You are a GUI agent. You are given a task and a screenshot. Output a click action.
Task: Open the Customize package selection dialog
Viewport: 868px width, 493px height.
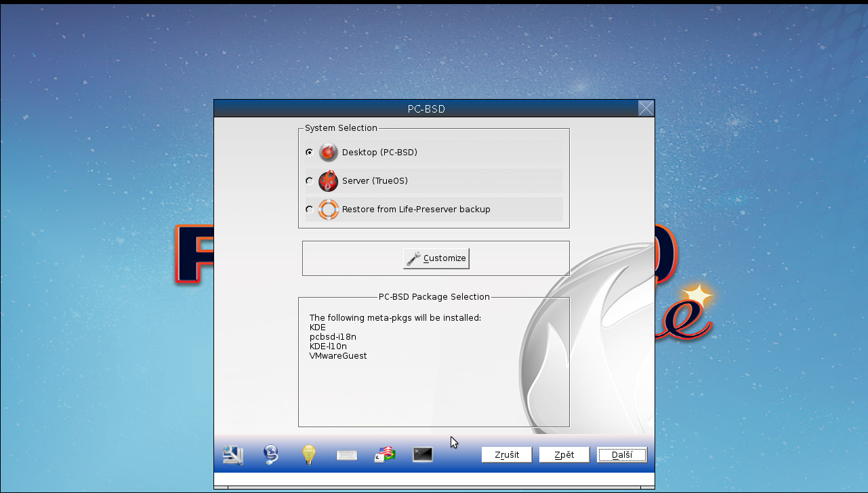(x=436, y=258)
